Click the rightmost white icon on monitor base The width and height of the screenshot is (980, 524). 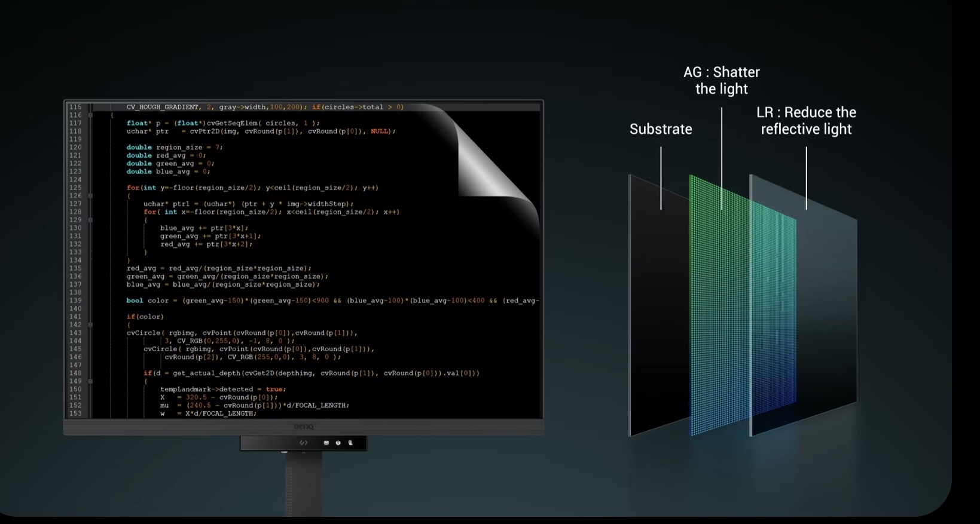point(350,443)
